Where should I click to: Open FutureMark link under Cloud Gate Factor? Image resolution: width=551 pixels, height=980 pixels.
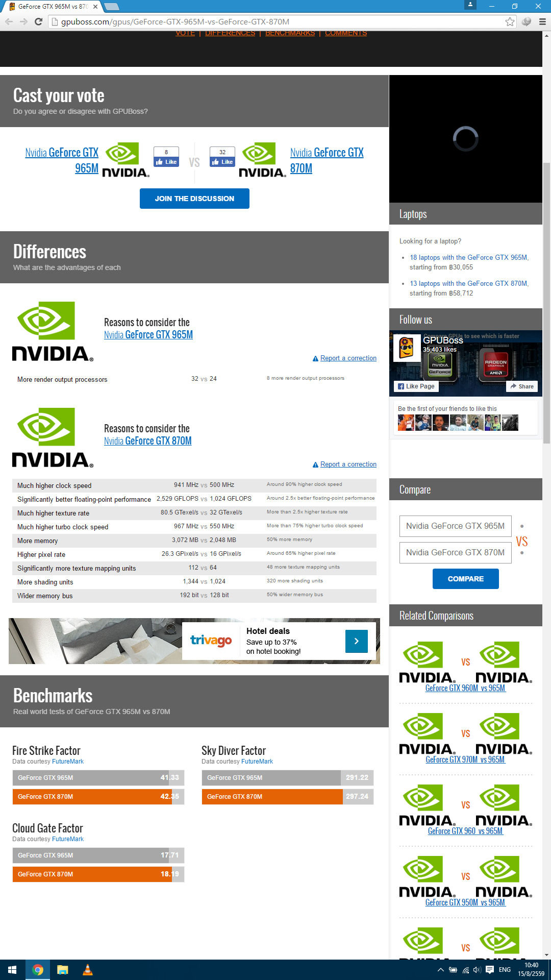tap(68, 839)
